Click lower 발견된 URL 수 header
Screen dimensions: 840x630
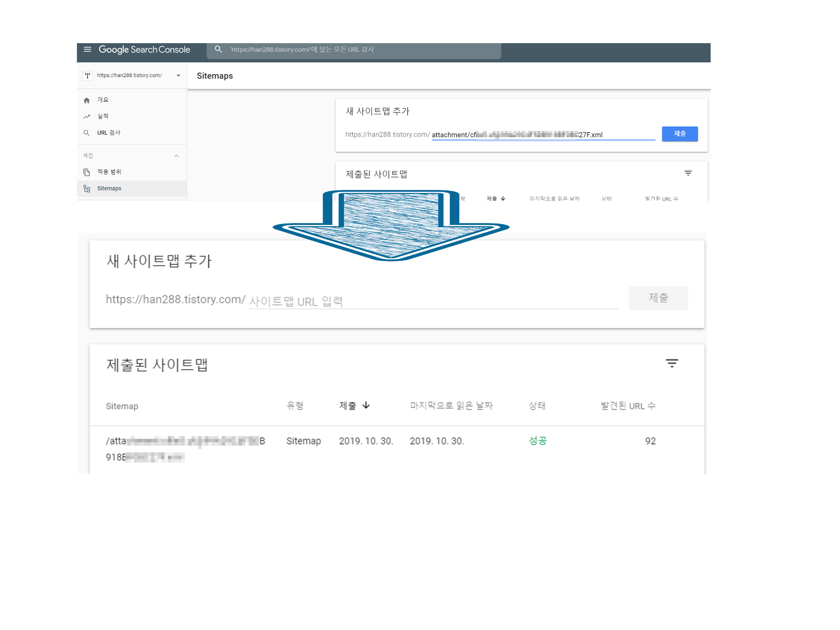pos(628,405)
